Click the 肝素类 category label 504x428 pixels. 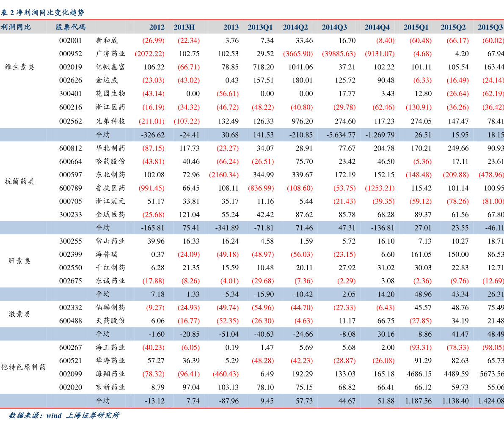[x=19, y=261]
